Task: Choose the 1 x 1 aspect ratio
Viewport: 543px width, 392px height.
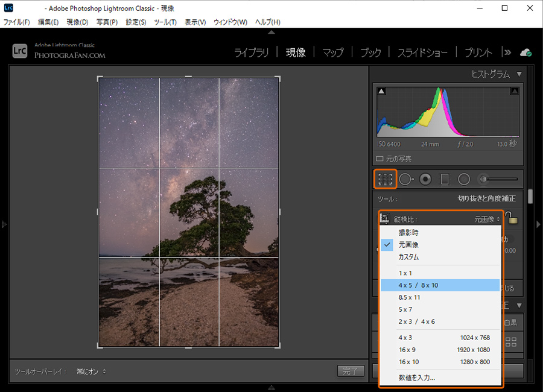Action: coord(440,273)
